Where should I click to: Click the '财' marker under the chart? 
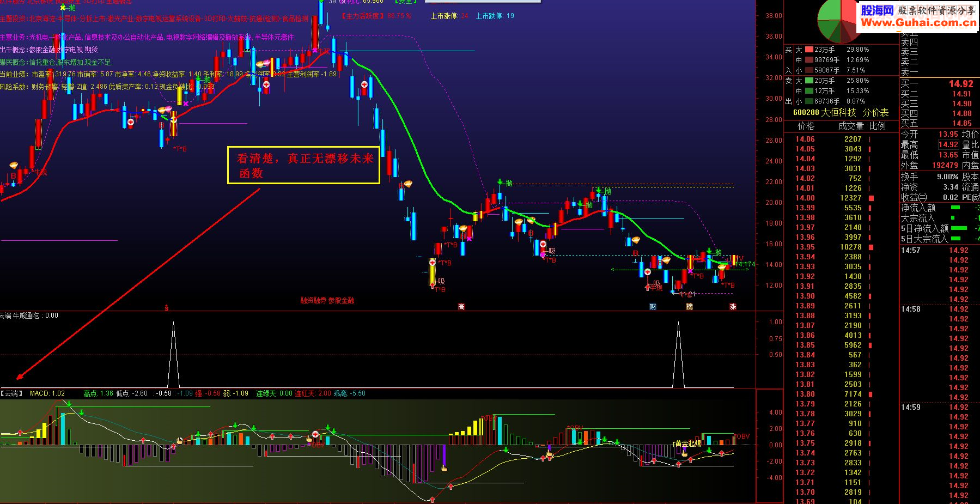[x=653, y=307]
